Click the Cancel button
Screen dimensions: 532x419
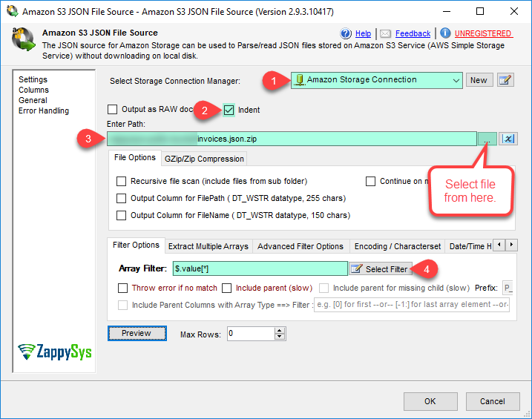point(493,401)
